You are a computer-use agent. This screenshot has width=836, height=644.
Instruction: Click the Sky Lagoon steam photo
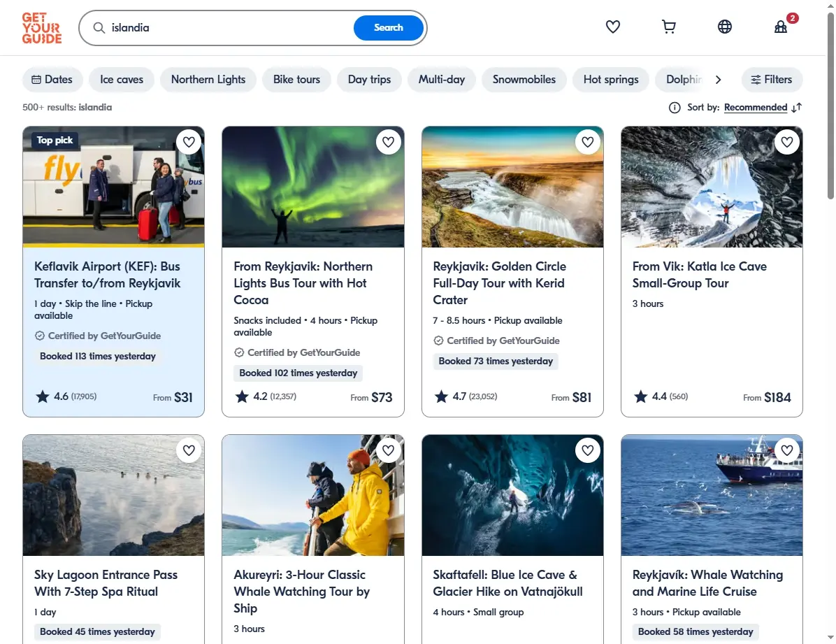click(x=113, y=495)
